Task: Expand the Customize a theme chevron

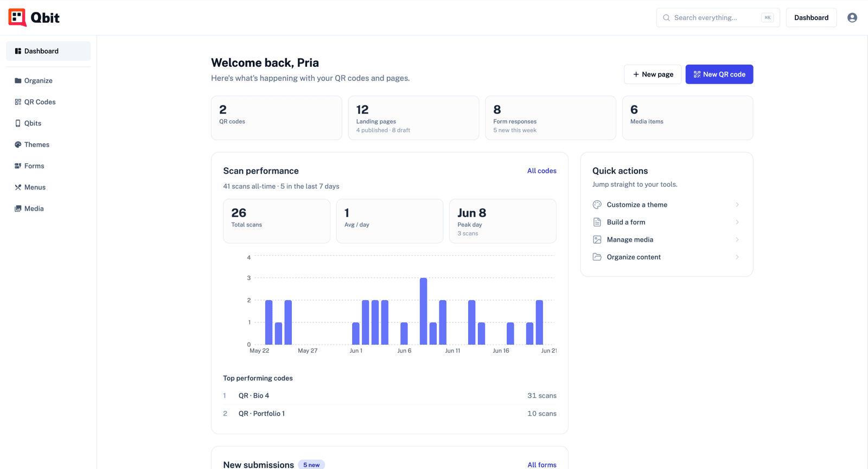Action: (737, 205)
